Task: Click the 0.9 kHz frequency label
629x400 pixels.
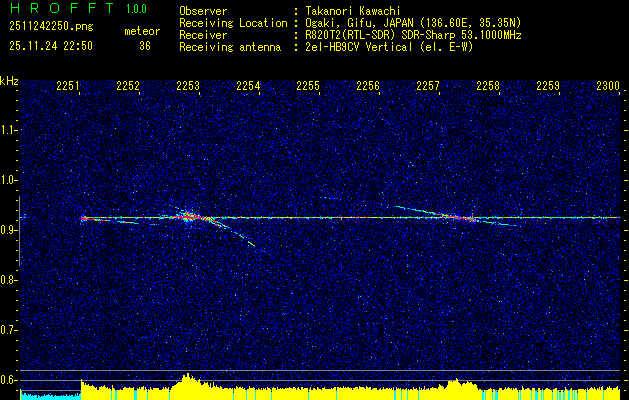Action: click(8, 230)
